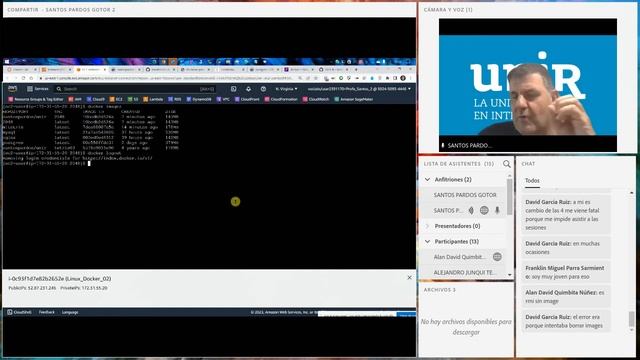Click David Garcia Ruiz message 'en muchas ocasiones'
Viewport: 640px width, 360px height.
pyautogui.click(x=566, y=247)
